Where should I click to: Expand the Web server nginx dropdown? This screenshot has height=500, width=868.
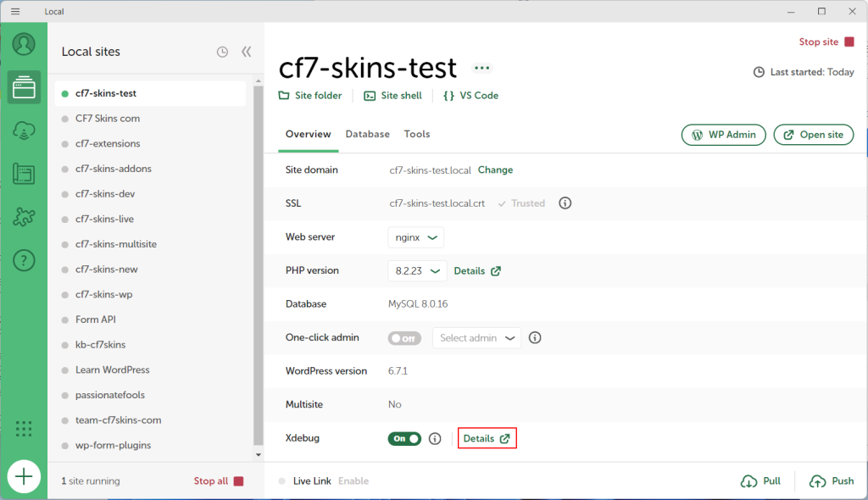pos(415,238)
